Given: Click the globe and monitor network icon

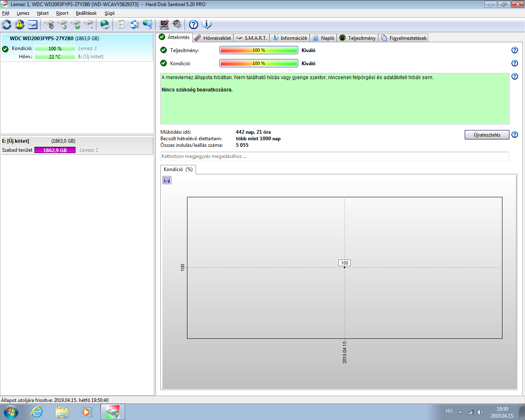Looking at the screenshot, I should point(148,25).
